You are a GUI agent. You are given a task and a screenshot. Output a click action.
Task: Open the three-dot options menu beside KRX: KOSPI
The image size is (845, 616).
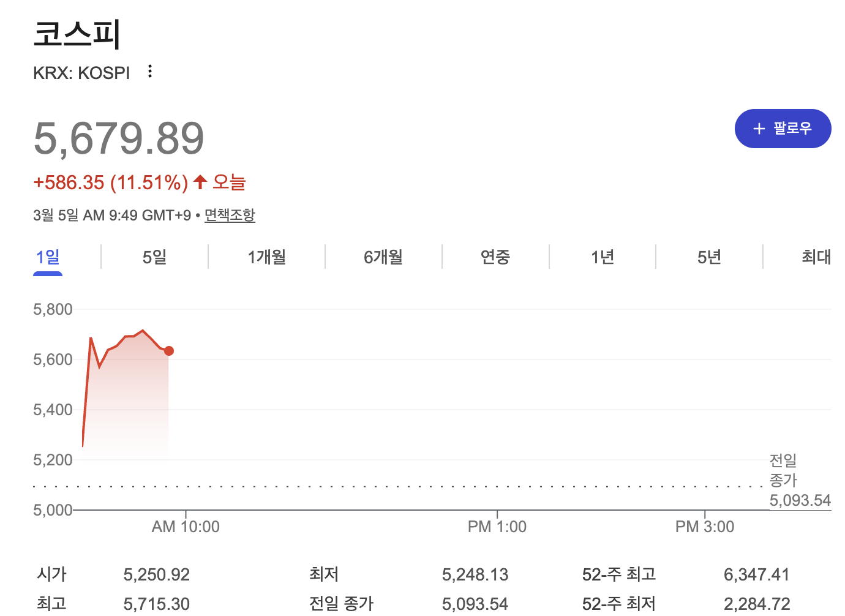[149, 72]
